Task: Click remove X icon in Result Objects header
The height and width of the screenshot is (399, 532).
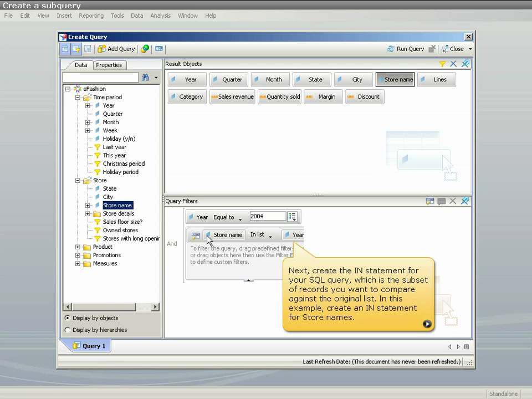Action: click(x=453, y=64)
